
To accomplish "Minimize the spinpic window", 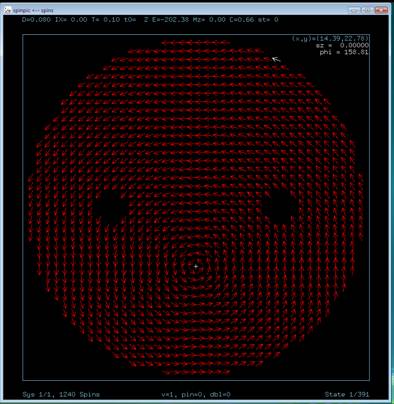I will 355,10.
